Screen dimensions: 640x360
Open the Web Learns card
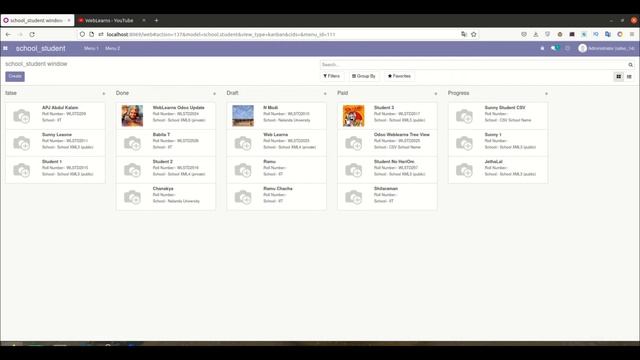(276, 143)
